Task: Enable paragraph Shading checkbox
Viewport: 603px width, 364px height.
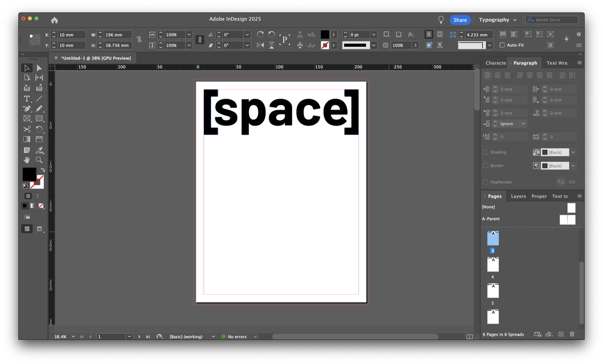Action: (x=486, y=152)
